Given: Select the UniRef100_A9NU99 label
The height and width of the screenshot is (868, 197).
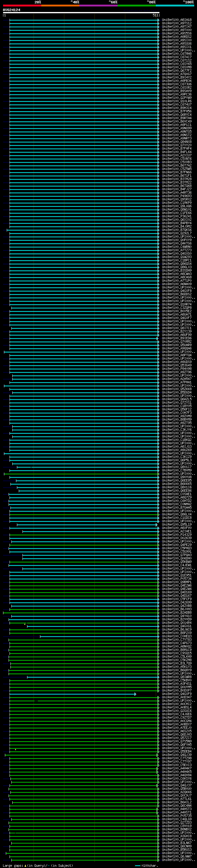Looking at the screenshot, I should [177, 128].
